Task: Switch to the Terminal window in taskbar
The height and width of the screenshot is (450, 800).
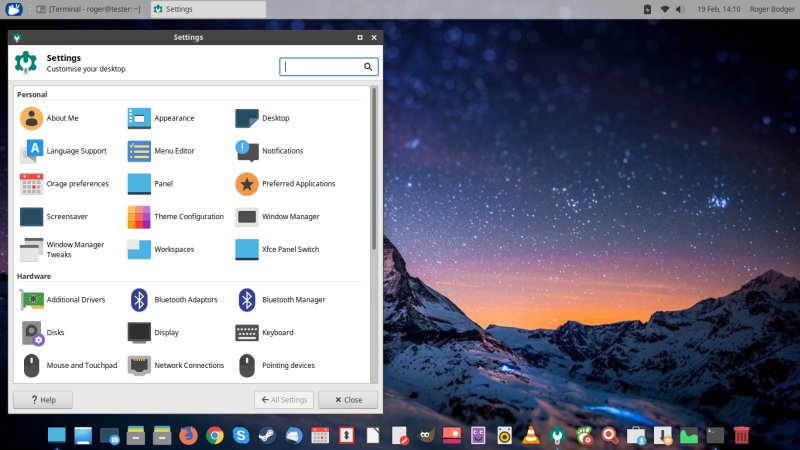Action: [90, 9]
